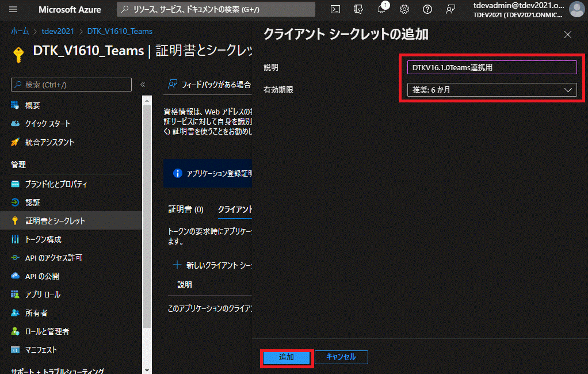Open the feedback icon in top bar

point(450,9)
